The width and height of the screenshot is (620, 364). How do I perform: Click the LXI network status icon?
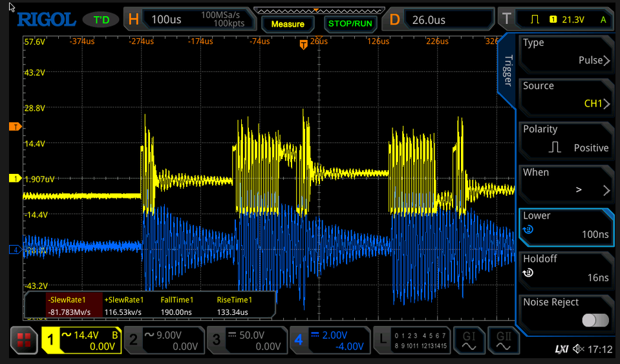click(561, 349)
